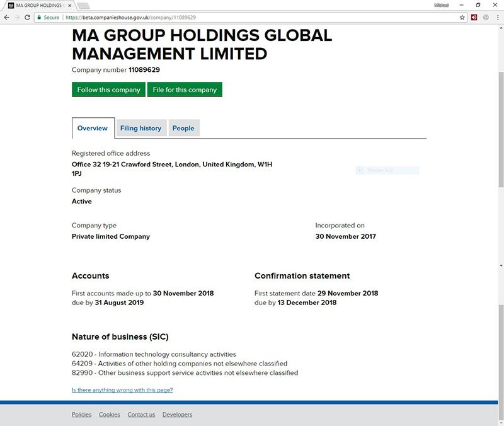
Task: Close the MA GROUP HOLDINGS tab
Action: pos(70,6)
